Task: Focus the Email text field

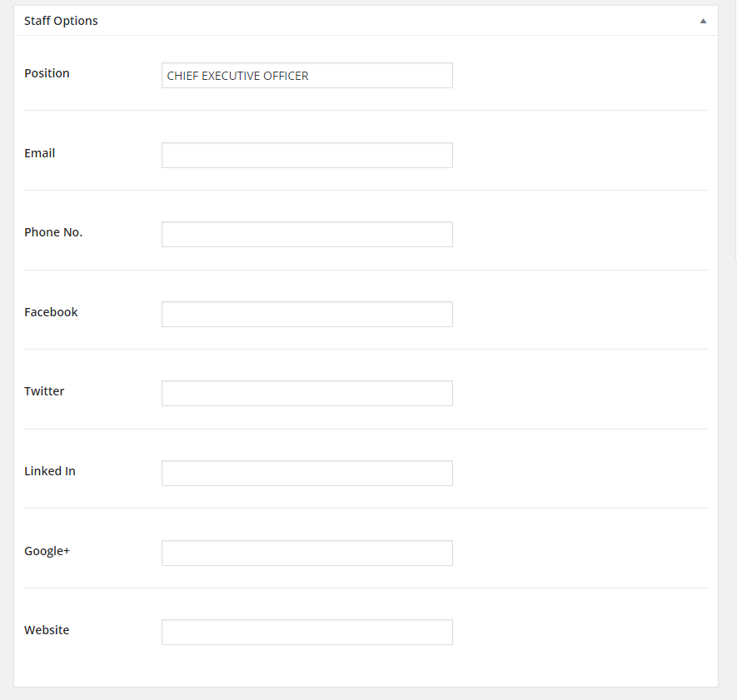Action: (x=306, y=155)
